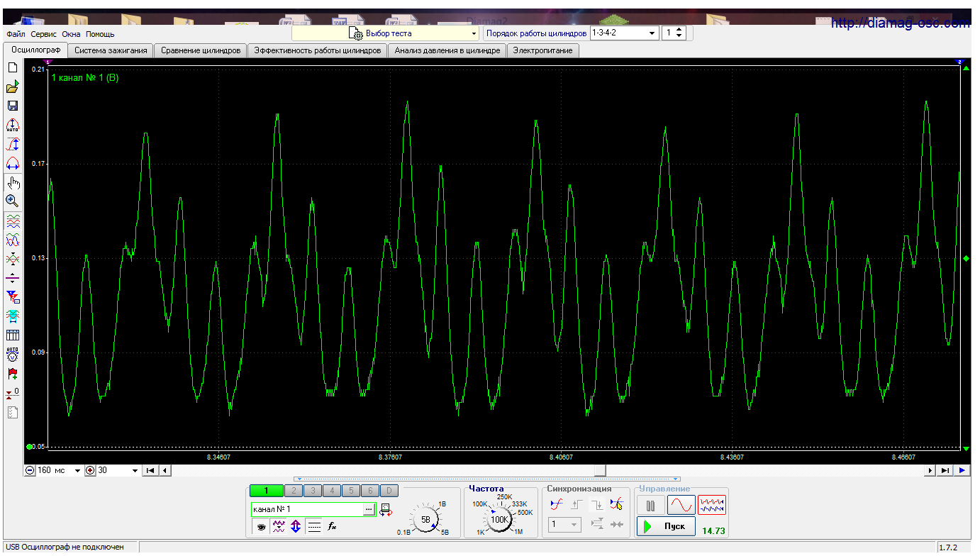
Task: Select the multi-waveform view button
Action: pyautogui.click(x=712, y=505)
